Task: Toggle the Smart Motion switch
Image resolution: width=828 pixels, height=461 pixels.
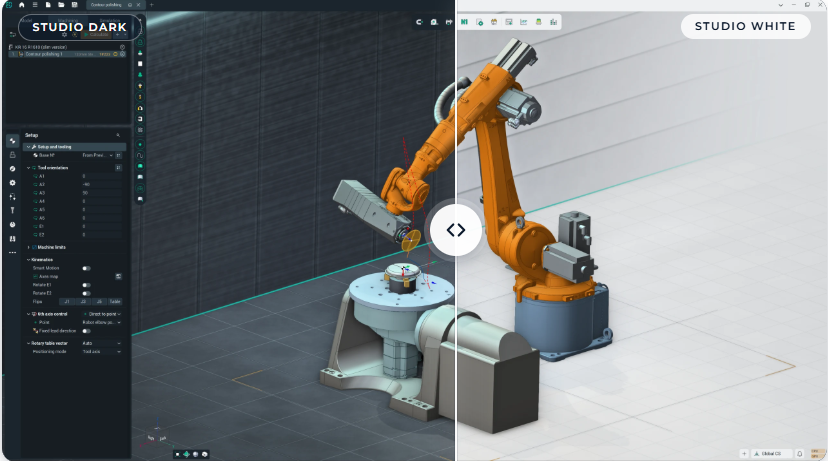Action: click(86, 268)
